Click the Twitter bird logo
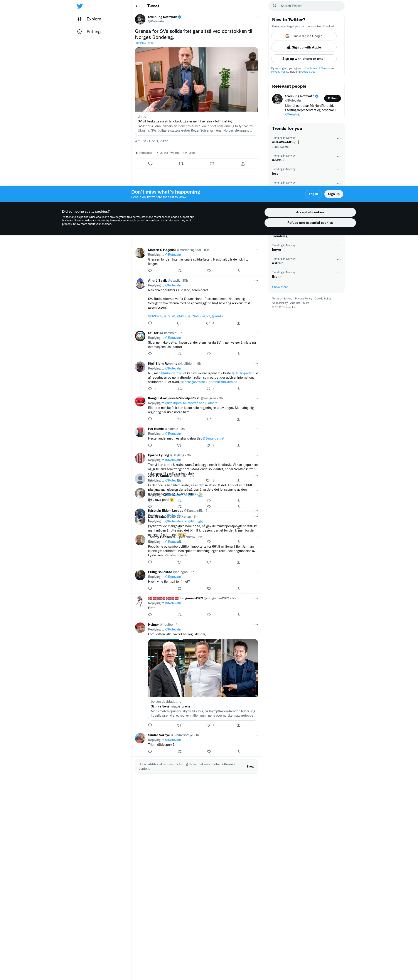Screen dimensions: 418x980 point(79,6)
